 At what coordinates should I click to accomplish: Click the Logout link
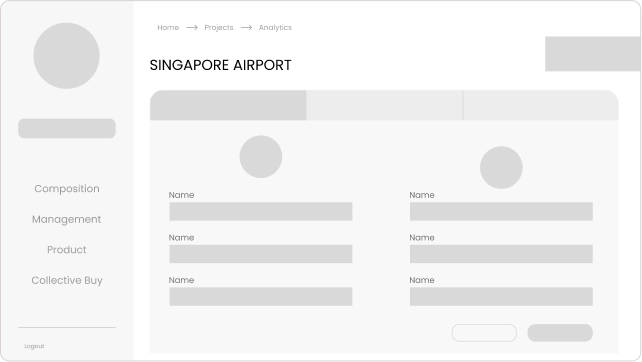pos(34,346)
